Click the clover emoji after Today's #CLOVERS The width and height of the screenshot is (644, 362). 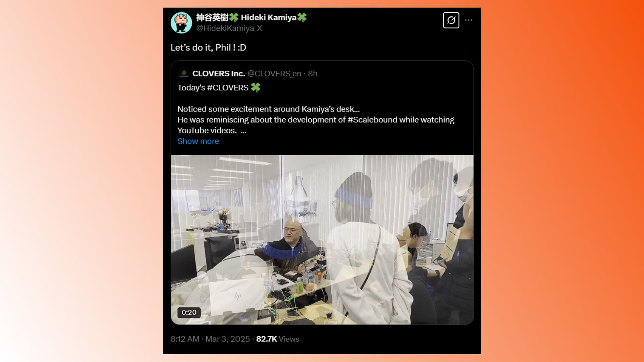(256, 87)
